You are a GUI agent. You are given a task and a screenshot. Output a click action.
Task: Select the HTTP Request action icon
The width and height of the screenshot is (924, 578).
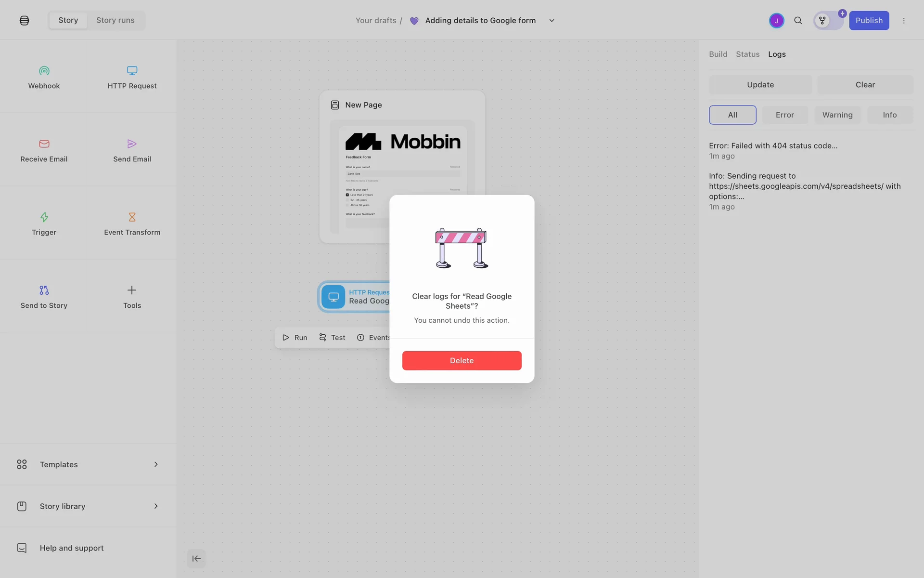132,71
